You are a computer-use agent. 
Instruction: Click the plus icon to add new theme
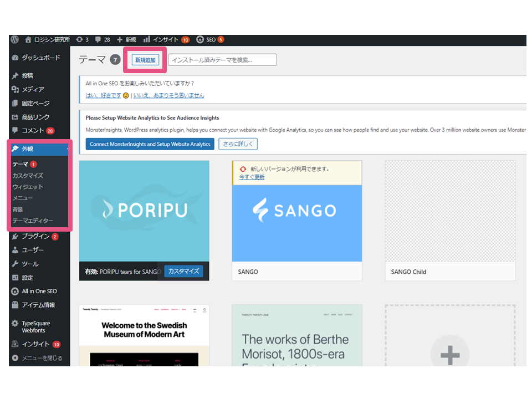click(x=450, y=355)
